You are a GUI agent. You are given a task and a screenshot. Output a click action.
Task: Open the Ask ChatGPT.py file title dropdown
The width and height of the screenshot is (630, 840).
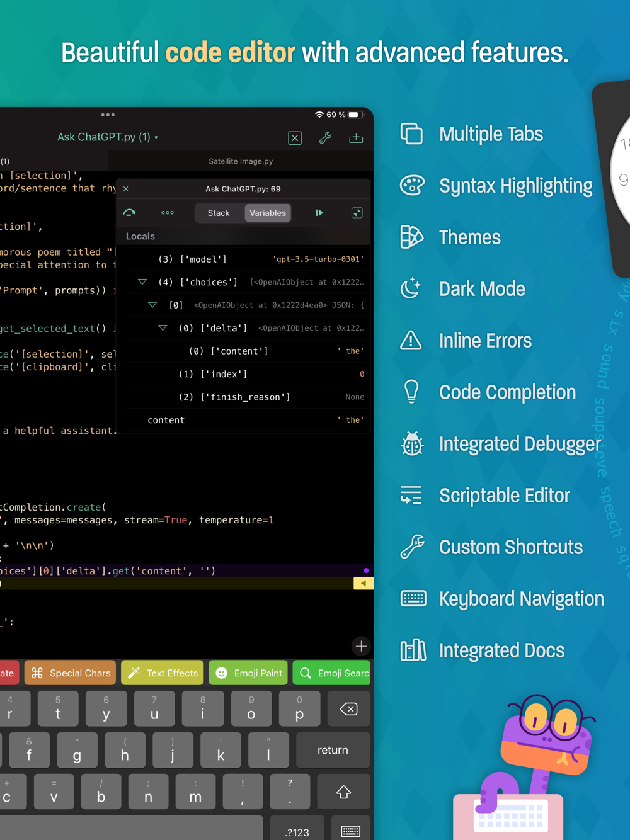[x=108, y=137]
